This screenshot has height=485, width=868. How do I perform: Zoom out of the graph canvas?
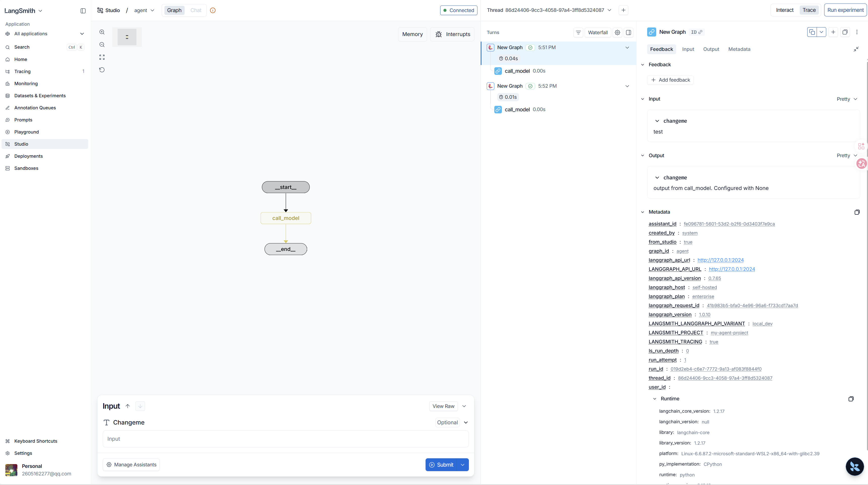(102, 45)
